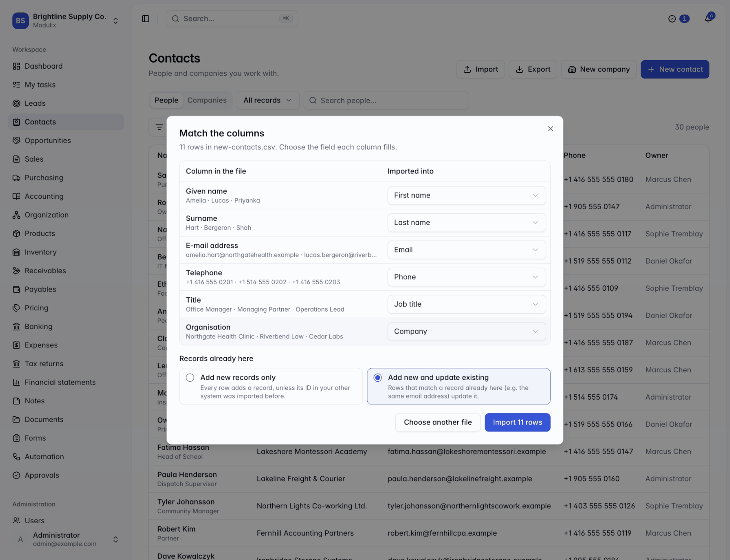Open the tasks check-circle icon in header
Viewport: 730px width, 560px height.
[672, 19]
